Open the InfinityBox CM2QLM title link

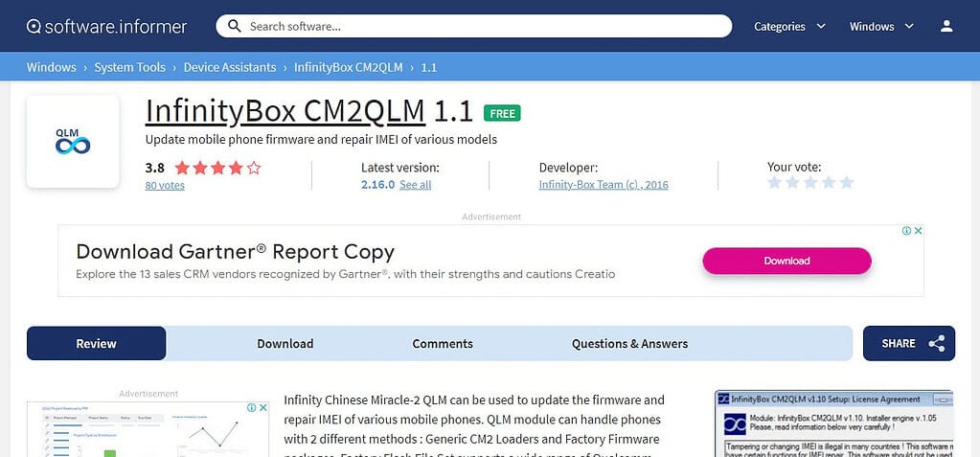285,111
